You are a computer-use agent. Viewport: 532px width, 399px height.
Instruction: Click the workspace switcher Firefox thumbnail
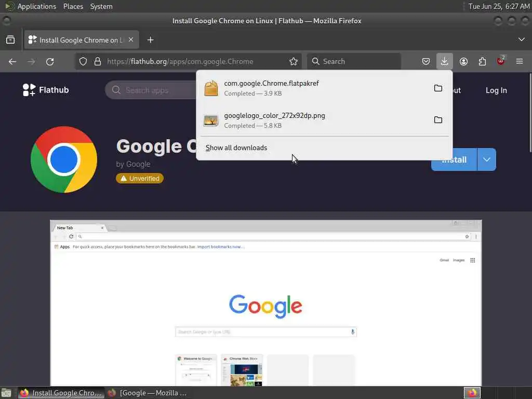pyautogui.click(x=472, y=393)
